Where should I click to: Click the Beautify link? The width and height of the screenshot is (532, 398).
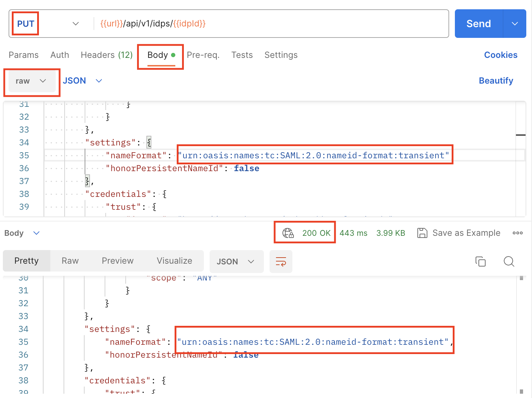[496, 81]
